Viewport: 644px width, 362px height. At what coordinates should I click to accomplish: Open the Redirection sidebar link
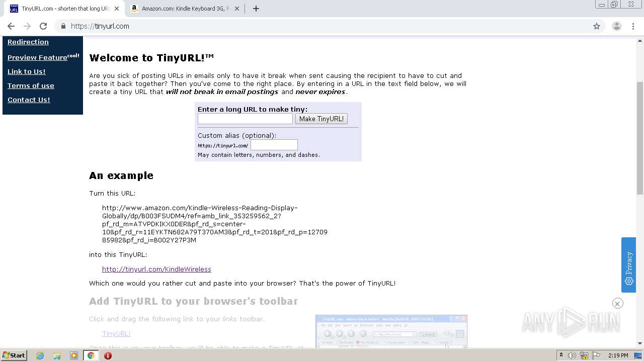28,42
